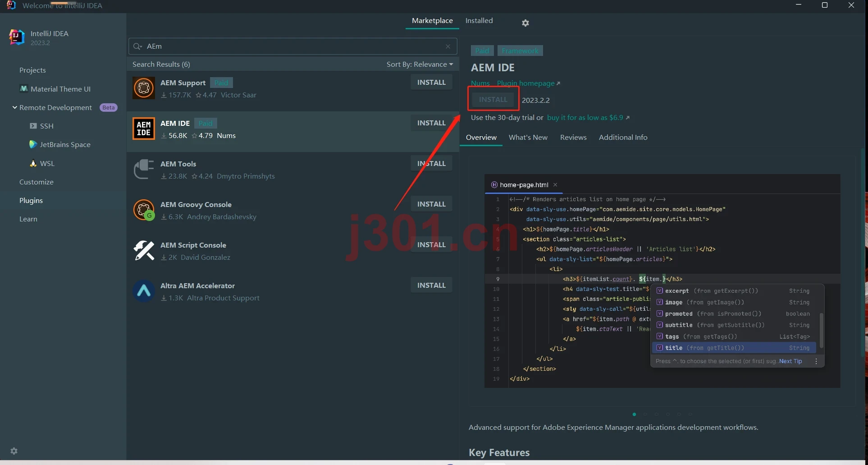Select WSL under Remote Development
The height and width of the screenshot is (465, 868).
(47, 163)
